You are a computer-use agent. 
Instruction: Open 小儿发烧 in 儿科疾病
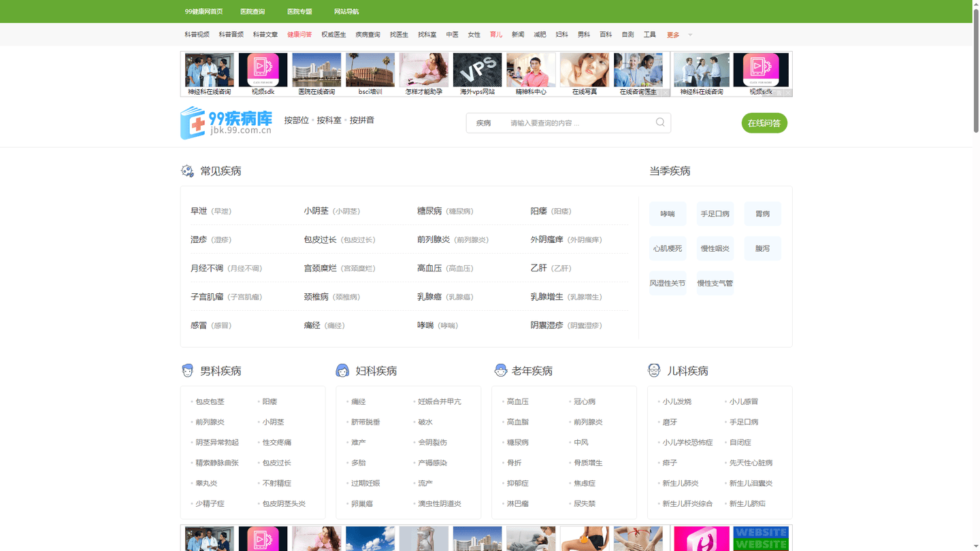coord(677,401)
